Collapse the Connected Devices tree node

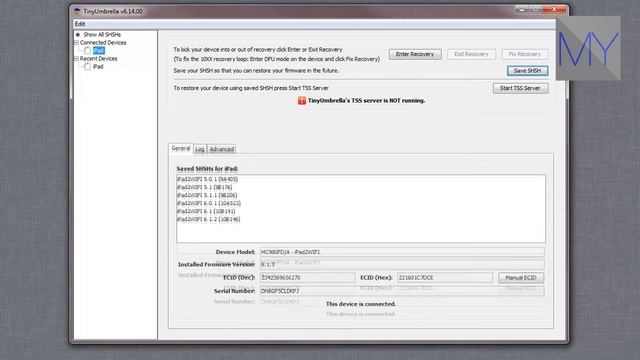tap(76, 42)
